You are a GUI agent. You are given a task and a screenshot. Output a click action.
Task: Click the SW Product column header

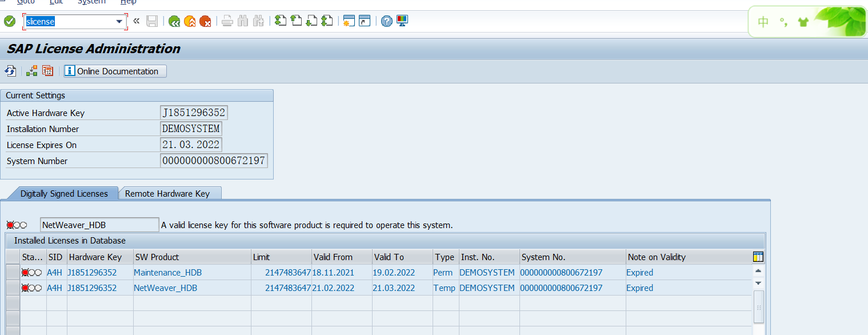tap(192, 257)
